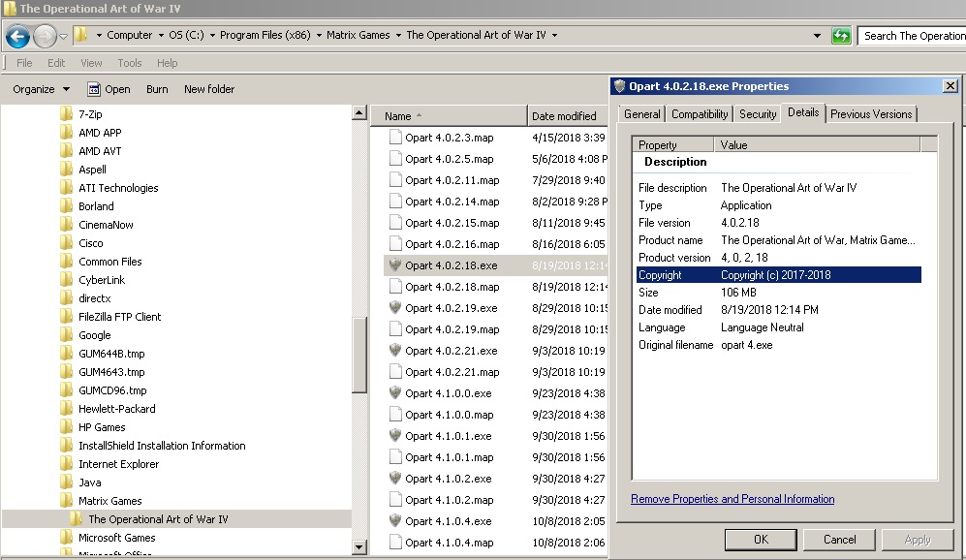
Task: Open recent locations dropdown beside Forward arrow
Action: (63, 37)
